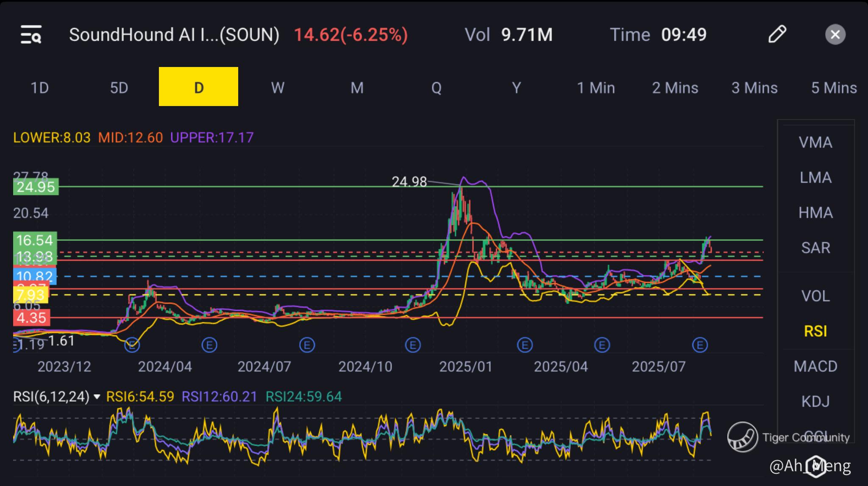Choose the SAR overlay indicator
The image size is (868, 486).
click(815, 248)
